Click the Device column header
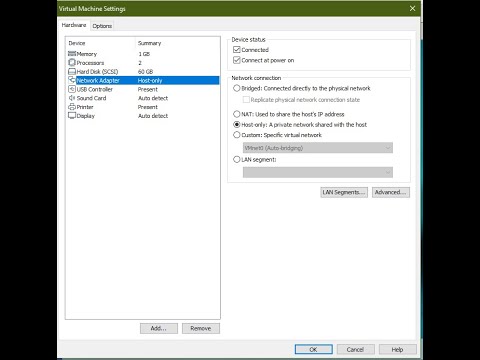This screenshot has width=480, height=360. [x=77, y=43]
